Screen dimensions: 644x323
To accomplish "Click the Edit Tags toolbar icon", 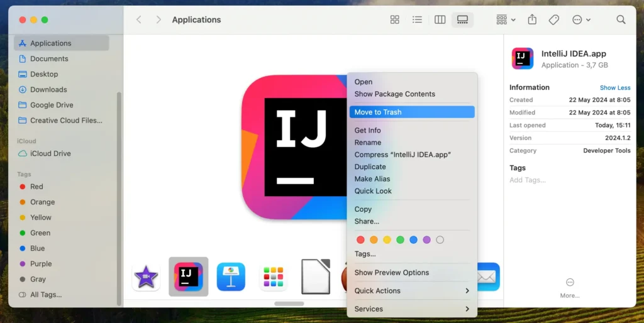I will (554, 19).
